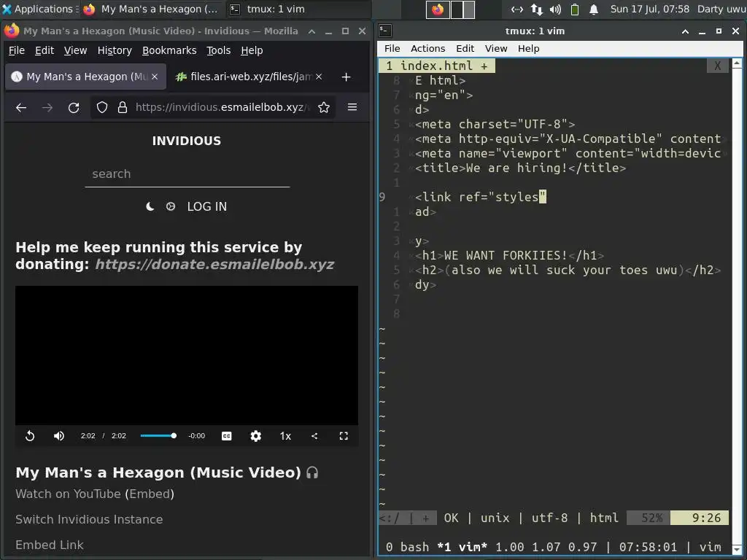Image resolution: width=747 pixels, height=560 pixels.
Task: Check the battery tray icon
Action: click(575, 9)
